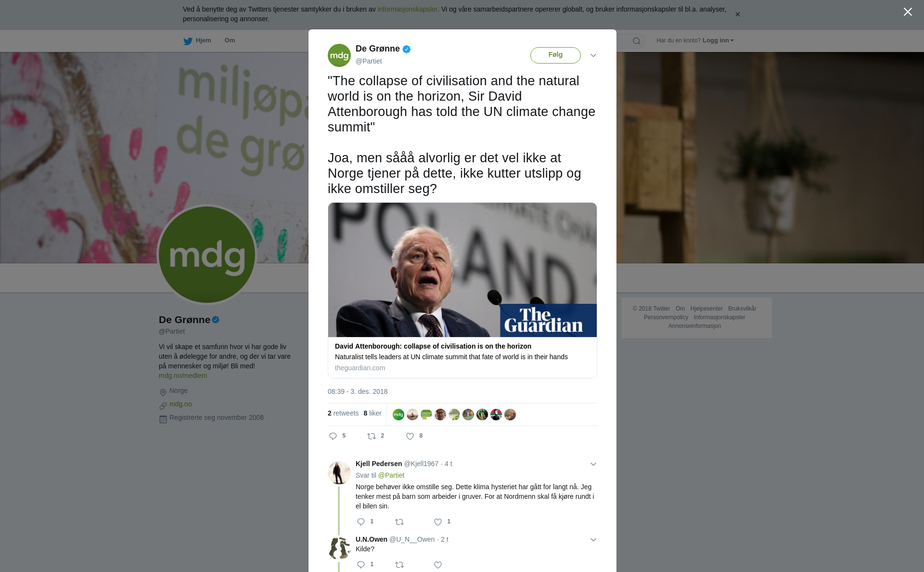Open the Logg inn dropdown
Viewport: 924px width, 572px height.
tap(718, 40)
